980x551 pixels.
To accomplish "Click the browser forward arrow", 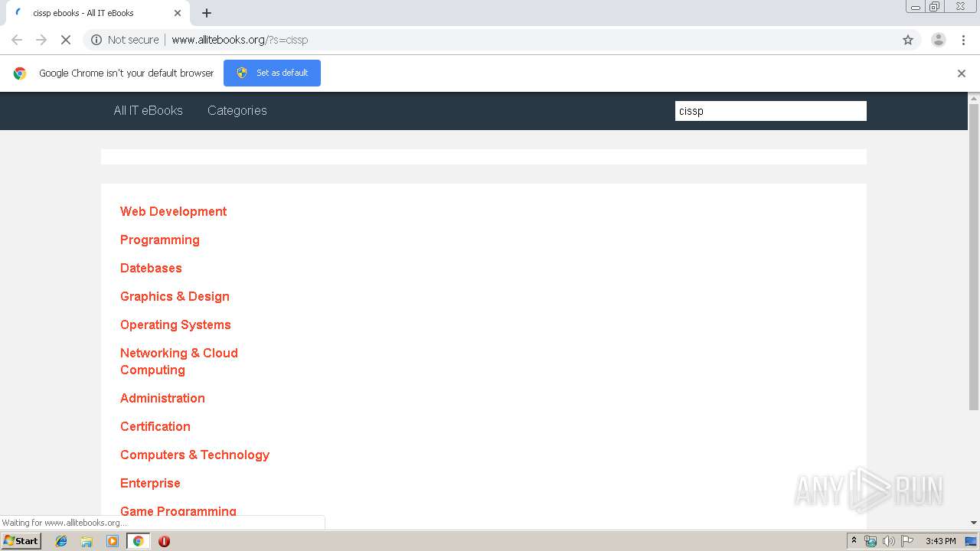I will pyautogui.click(x=41, y=40).
